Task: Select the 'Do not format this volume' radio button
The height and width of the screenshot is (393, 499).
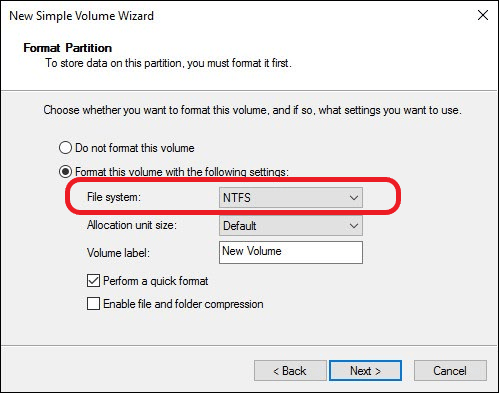Action: point(65,148)
